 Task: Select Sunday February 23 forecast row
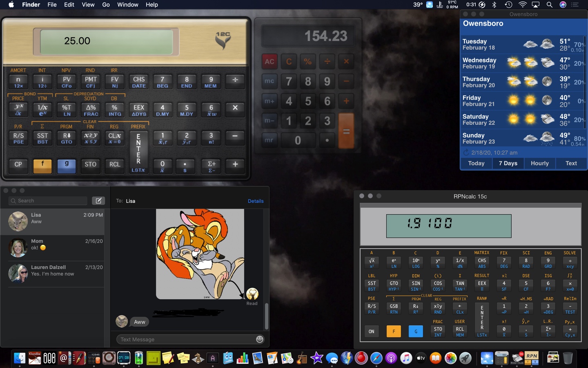523,138
